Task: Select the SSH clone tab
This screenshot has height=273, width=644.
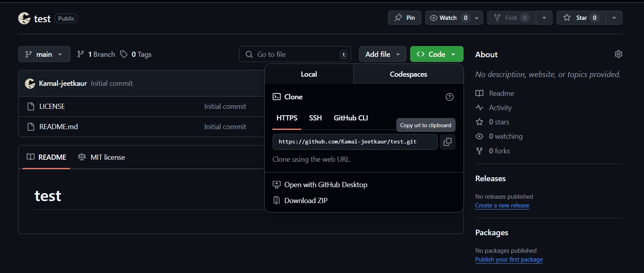Action: click(315, 118)
